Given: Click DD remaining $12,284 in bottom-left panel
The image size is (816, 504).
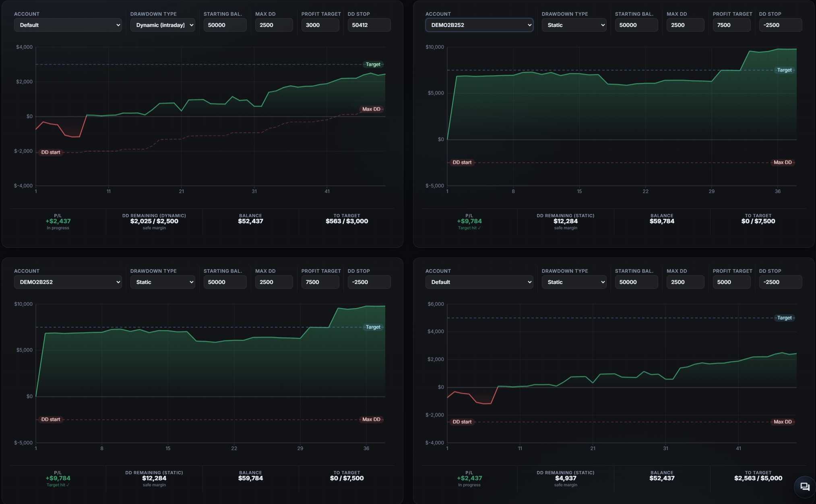Looking at the screenshot, I should [x=154, y=478].
